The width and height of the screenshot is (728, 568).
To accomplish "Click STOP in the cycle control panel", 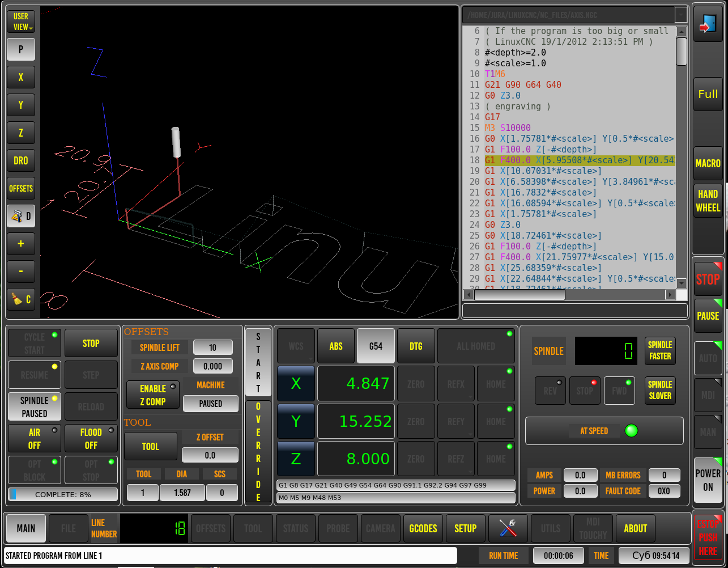I will 91,343.
